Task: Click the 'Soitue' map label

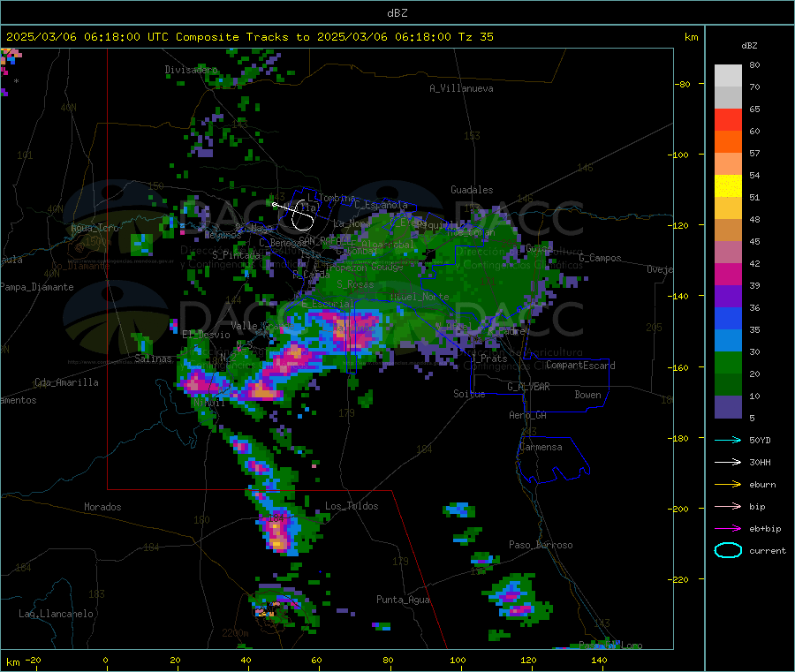Action: [x=470, y=393]
